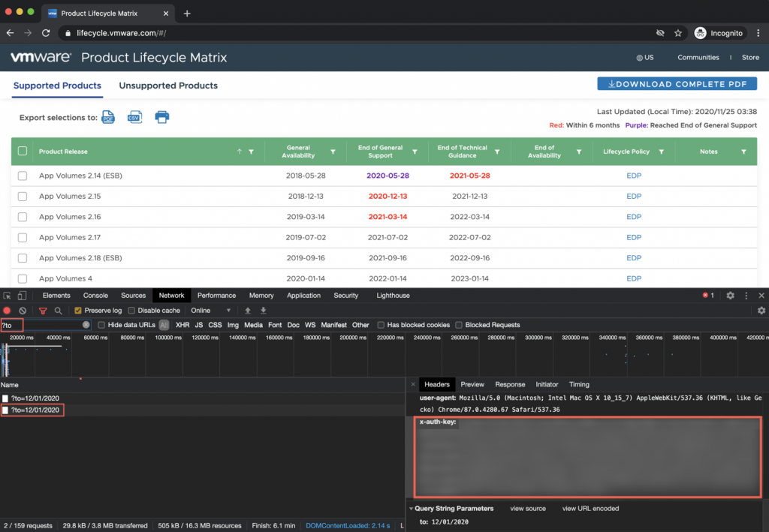Click Download Complete PDF button
Viewport: 769px width, 532px height.
click(677, 84)
